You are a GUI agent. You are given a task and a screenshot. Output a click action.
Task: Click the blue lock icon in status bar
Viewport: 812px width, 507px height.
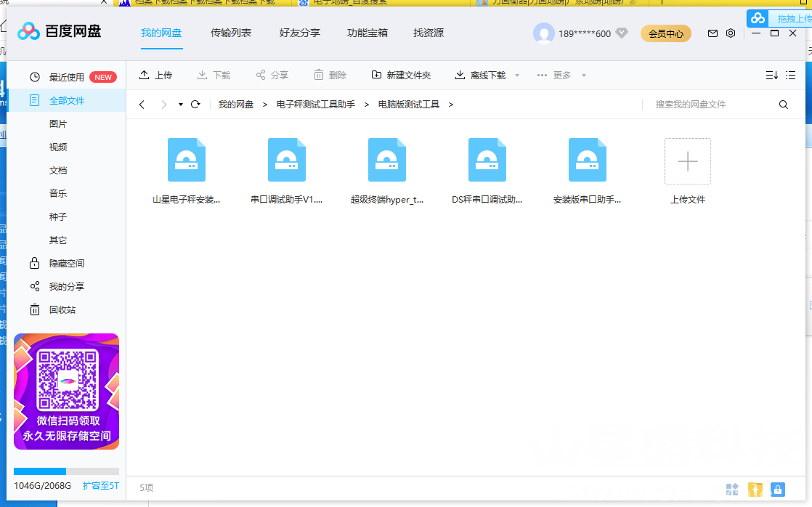778,490
